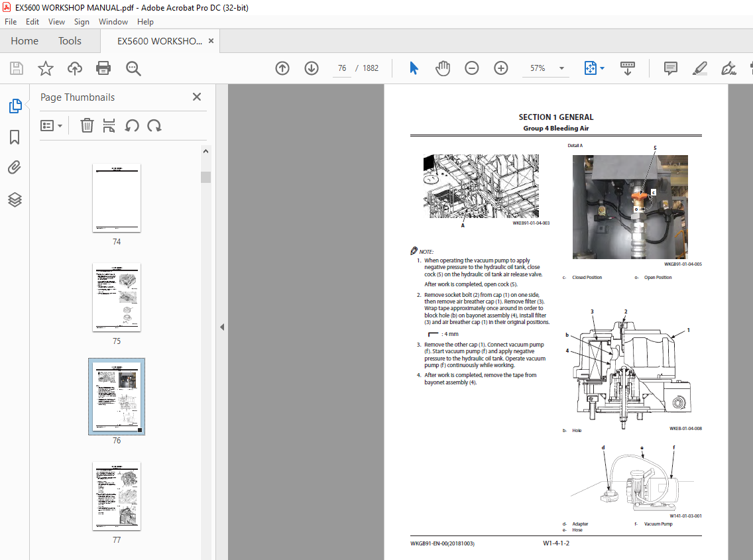Select the page 77 thumbnail
This screenshot has width=753, height=560.
click(117, 496)
